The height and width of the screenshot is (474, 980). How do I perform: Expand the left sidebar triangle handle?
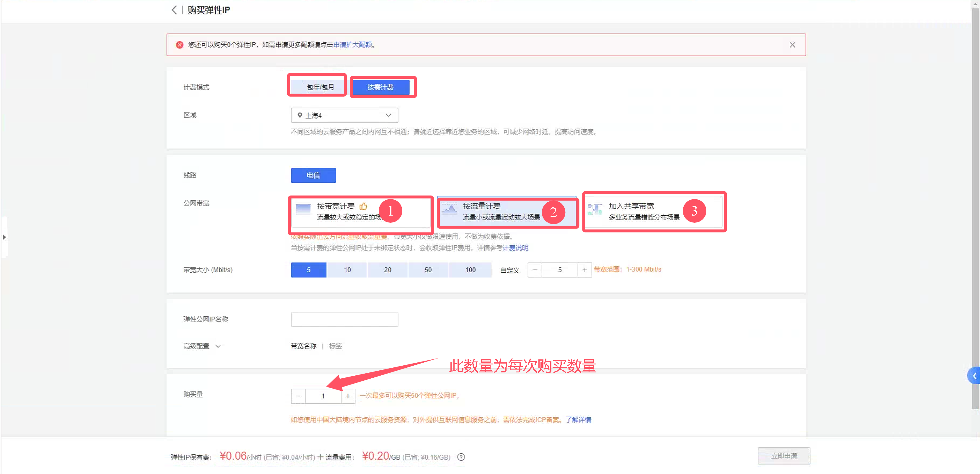(4, 237)
